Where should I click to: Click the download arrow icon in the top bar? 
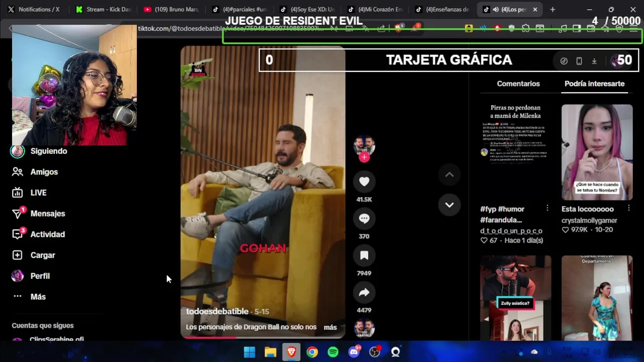pos(594,61)
